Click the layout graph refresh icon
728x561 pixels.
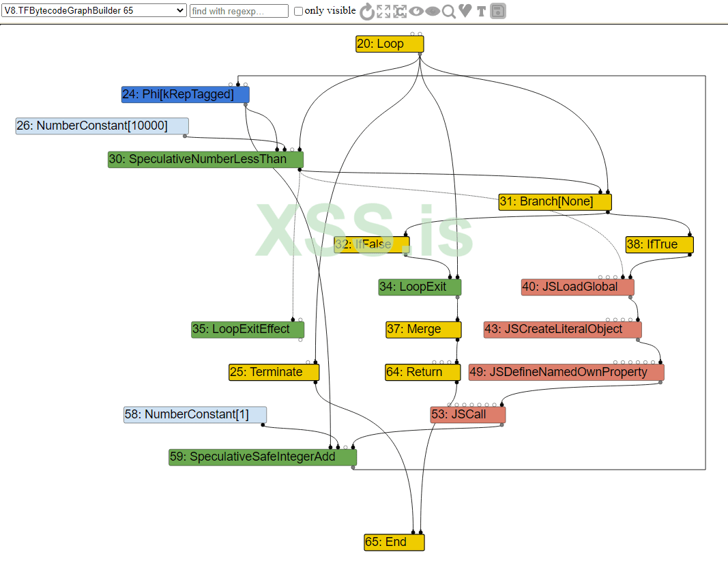(x=367, y=11)
